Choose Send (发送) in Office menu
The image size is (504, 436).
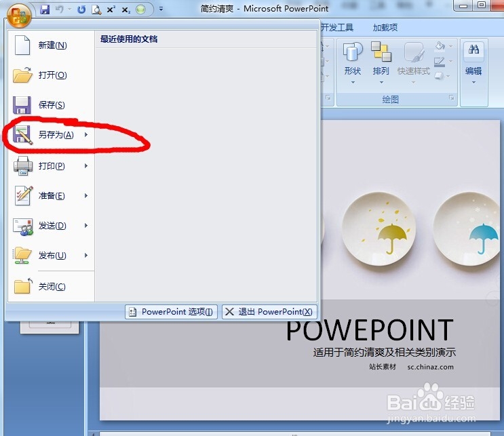pos(51,226)
